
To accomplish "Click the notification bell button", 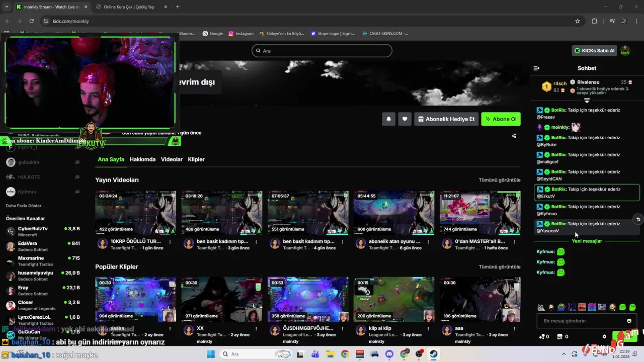I will point(389,119).
